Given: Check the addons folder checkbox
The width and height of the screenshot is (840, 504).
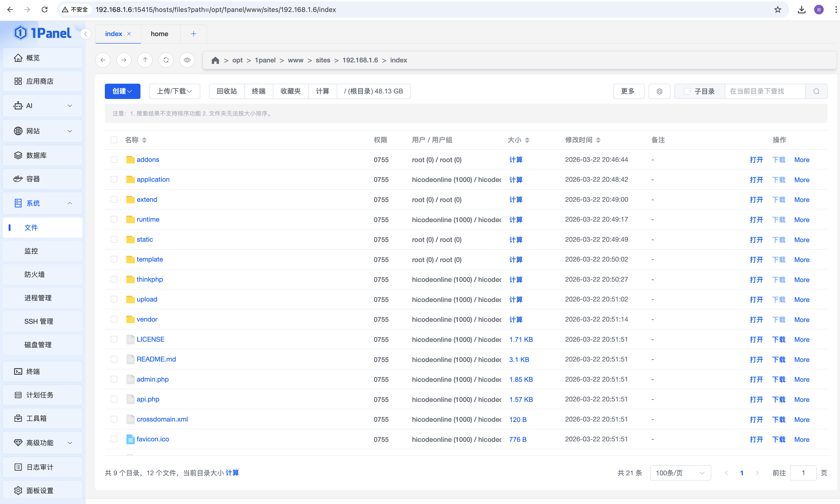Looking at the screenshot, I should click(x=114, y=160).
